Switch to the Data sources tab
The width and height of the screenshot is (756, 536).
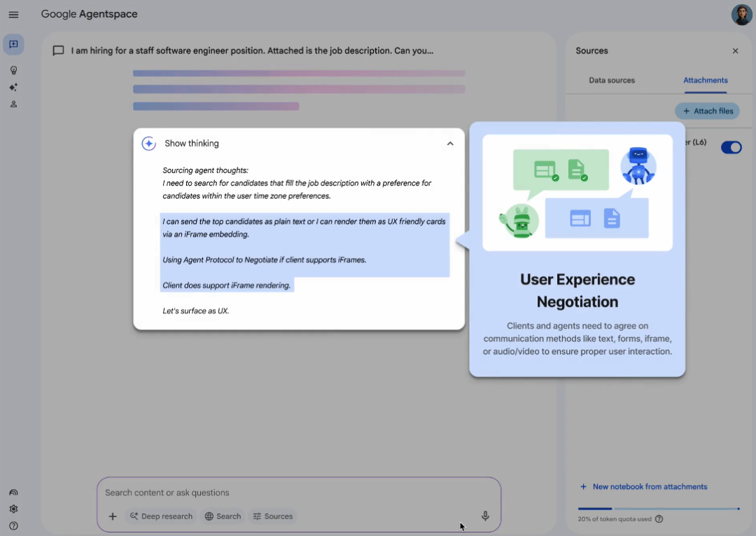point(612,80)
